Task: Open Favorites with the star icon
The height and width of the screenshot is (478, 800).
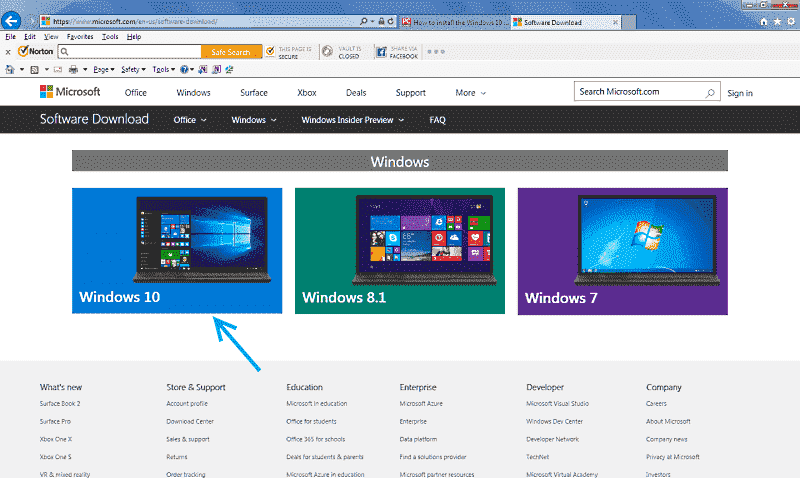Action: tap(777, 21)
